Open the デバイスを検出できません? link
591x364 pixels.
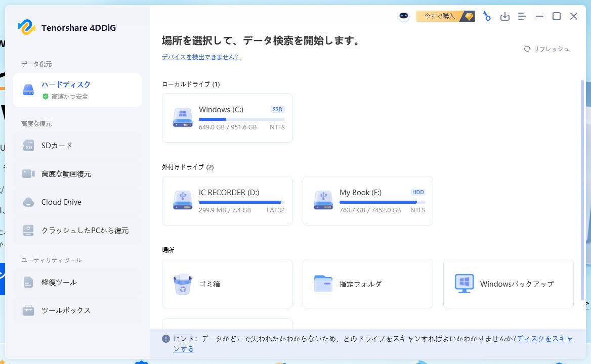(201, 57)
